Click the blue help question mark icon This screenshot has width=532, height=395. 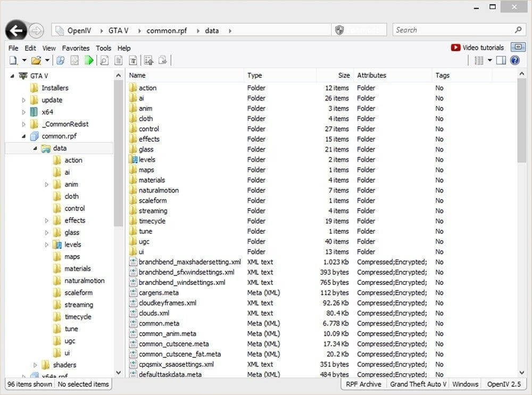click(514, 61)
